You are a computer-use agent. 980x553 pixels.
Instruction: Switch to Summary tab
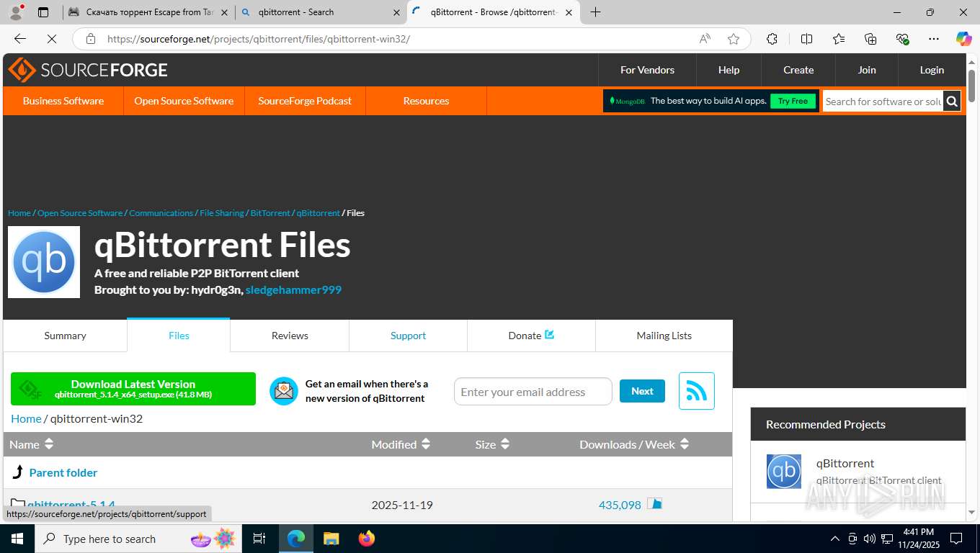tap(65, 336)
